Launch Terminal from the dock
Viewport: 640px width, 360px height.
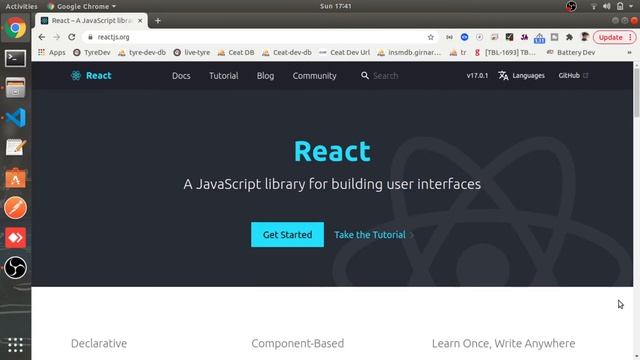click(16, 58)
